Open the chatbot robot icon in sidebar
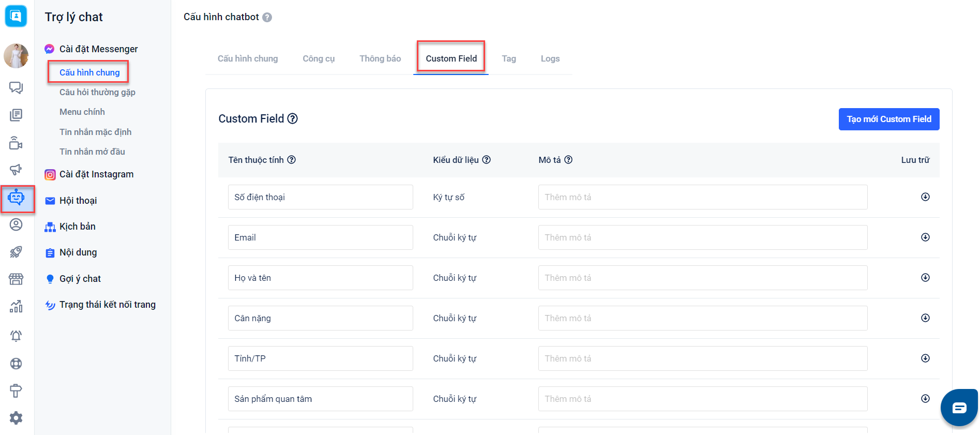Viewport: 980px width, 435px height. point(17,198)
